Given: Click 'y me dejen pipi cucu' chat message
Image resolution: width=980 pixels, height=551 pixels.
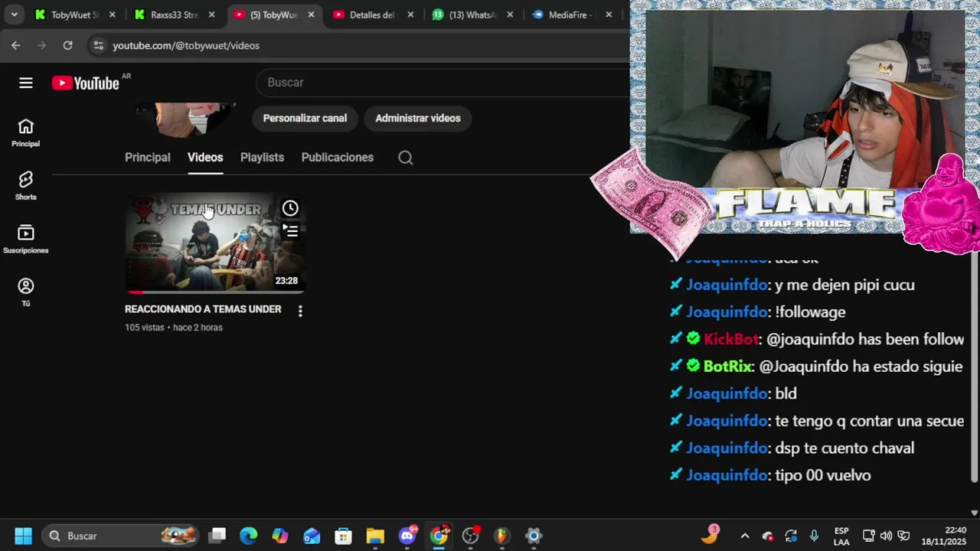Looking at the screenshot, I should coord(792,285).
